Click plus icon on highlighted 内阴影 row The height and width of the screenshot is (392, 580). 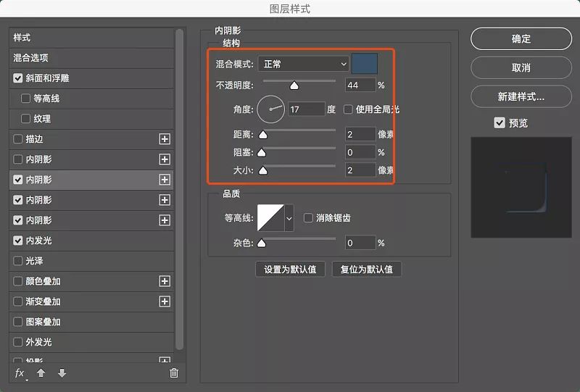165,180
